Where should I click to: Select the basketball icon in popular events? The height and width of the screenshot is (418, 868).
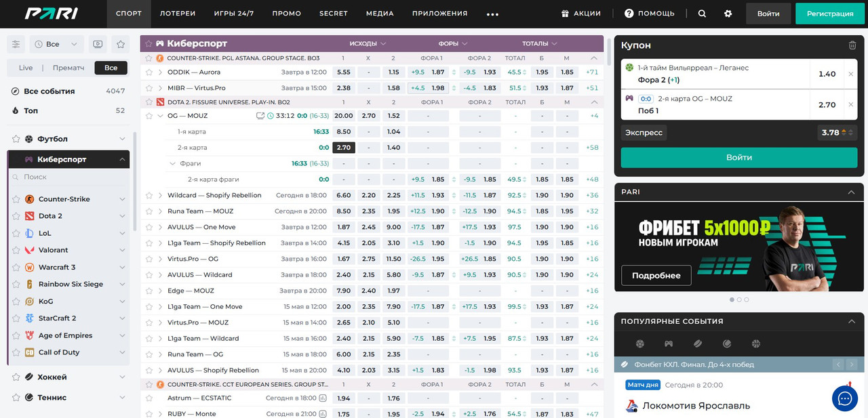(x=756, y=344)
